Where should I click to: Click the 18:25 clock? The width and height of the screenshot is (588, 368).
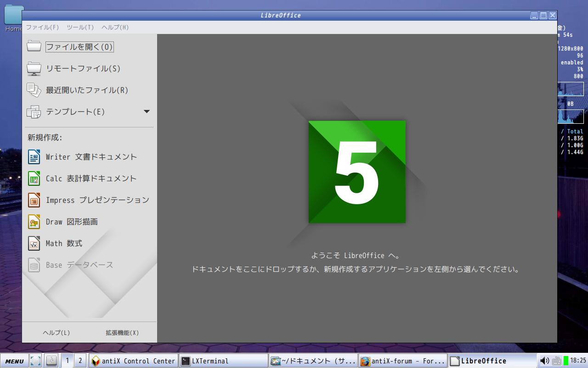tap(578, 361)
